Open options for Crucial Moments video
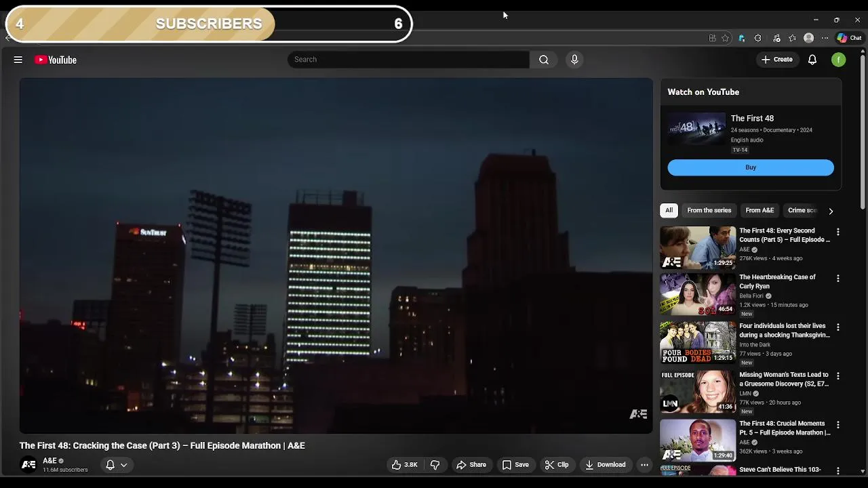 point(838,424)
